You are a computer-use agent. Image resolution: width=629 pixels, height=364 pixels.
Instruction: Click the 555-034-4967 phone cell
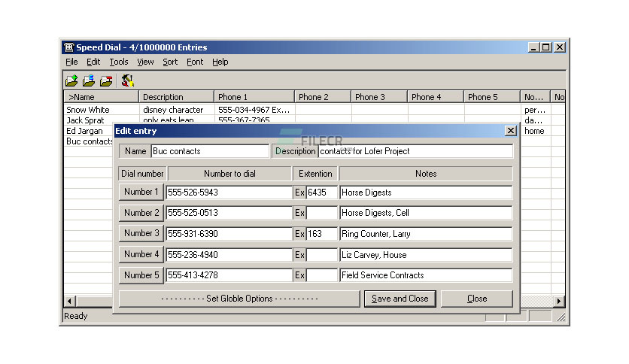coord(254,110)
